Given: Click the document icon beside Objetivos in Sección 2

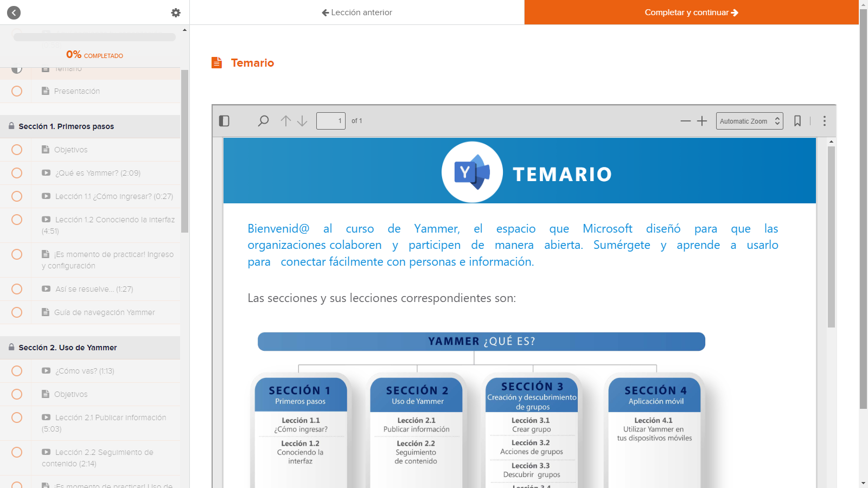Looking at the screenshot, I should pyautogui.click(x=46, y=394).
